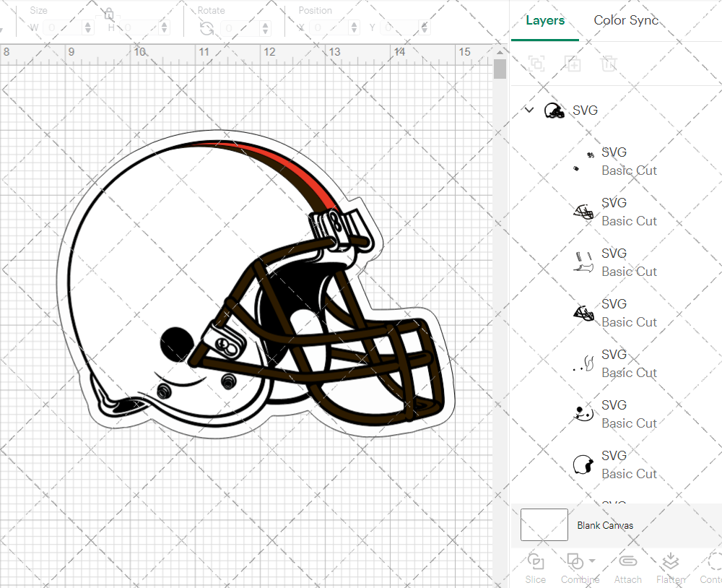The image size is (722, 588).
Task: Click the canvas scroll up arrow
Action: [500, 52]
